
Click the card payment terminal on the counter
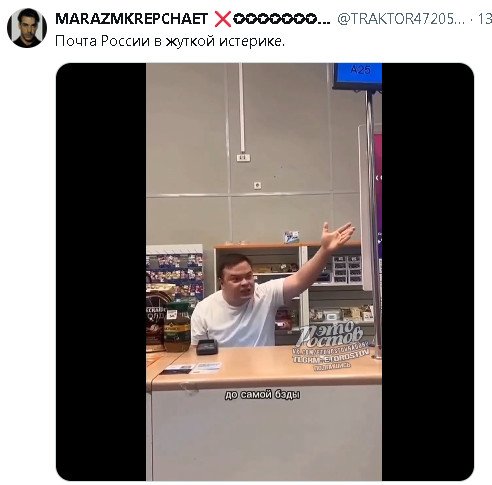coord(207,347)
